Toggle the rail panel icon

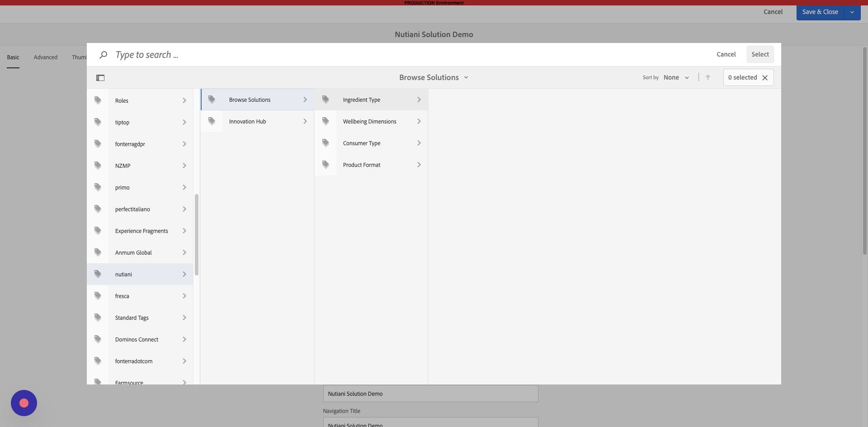(x=100, y=78)
